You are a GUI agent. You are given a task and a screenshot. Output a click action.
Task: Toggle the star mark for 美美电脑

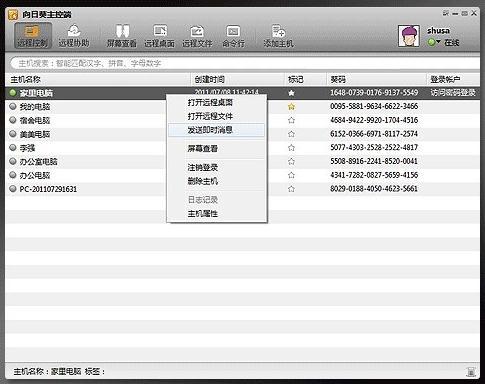(291, 134)
